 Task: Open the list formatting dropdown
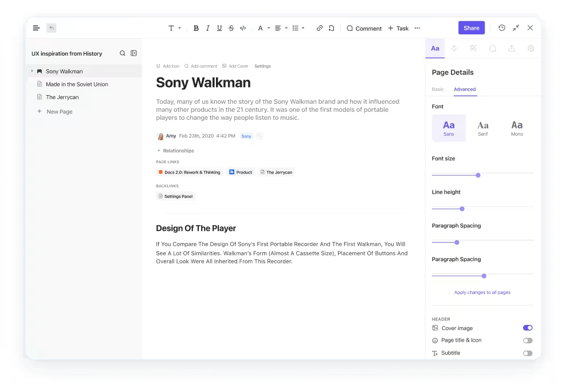(x=298, y=28)
